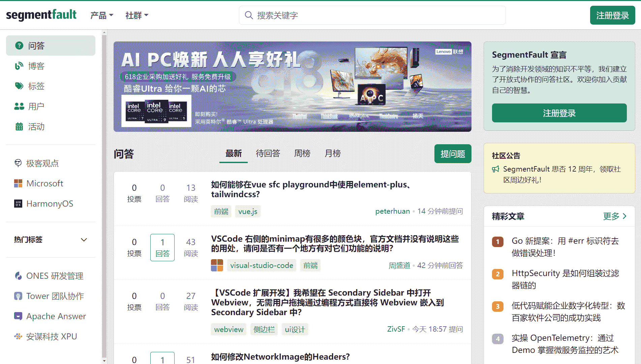Open the 社群 dropdown menu
The image size is (641, 364).
[x=137, y=16]
